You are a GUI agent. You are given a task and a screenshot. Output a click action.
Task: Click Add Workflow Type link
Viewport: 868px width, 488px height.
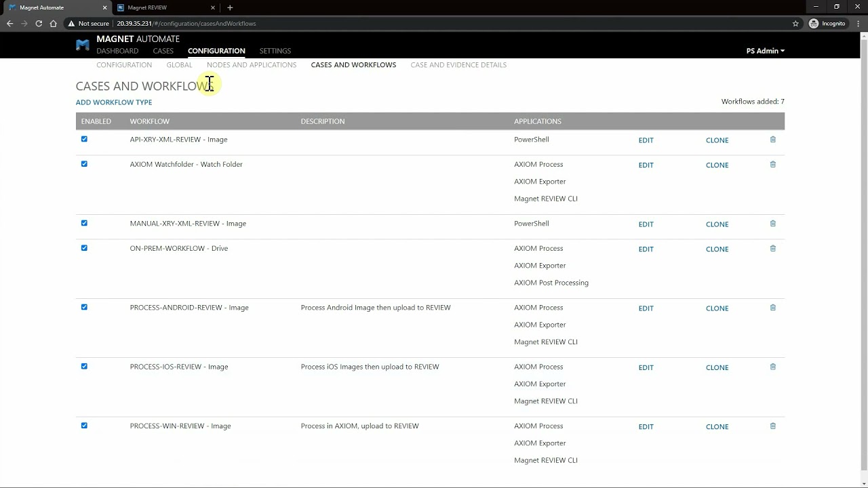tap(114, 102)
